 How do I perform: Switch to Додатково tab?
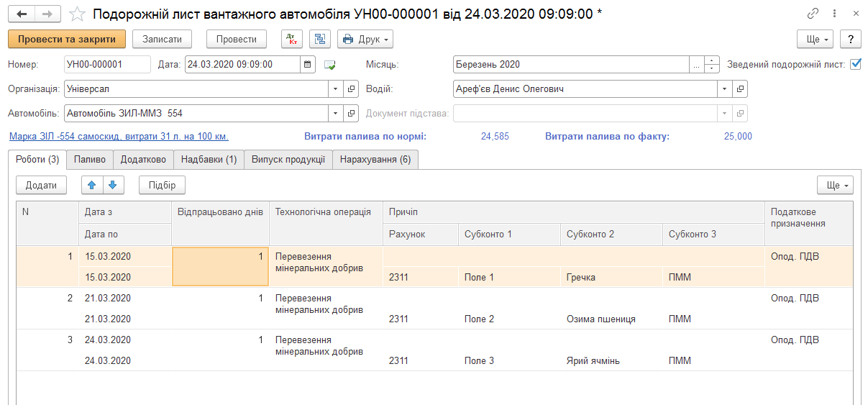[143, 160]
